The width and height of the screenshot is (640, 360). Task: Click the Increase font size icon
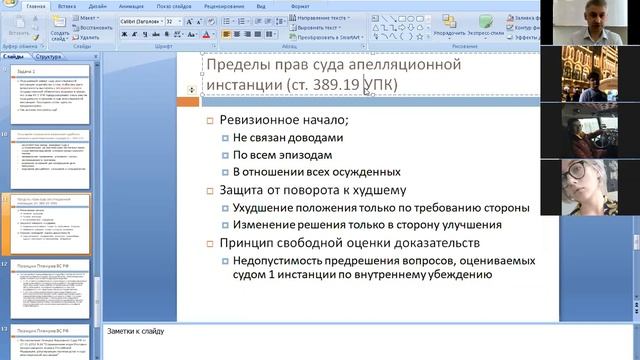tap(189, 22)
